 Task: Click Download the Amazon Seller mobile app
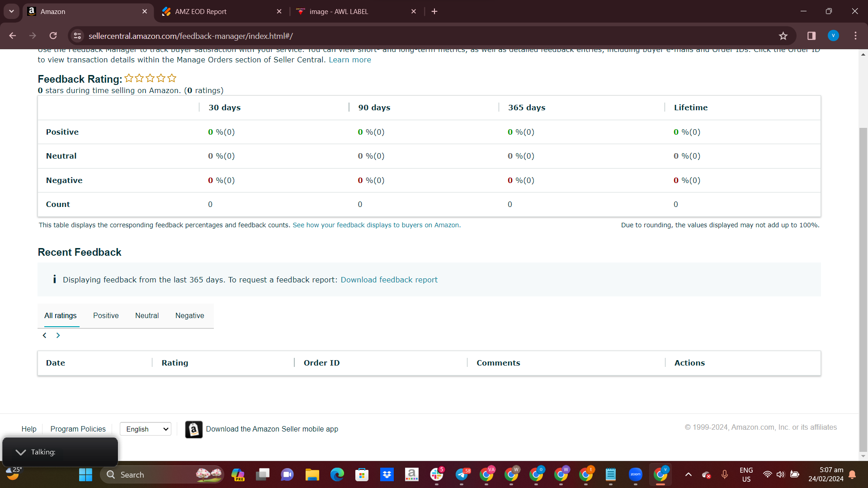[272, 429]
